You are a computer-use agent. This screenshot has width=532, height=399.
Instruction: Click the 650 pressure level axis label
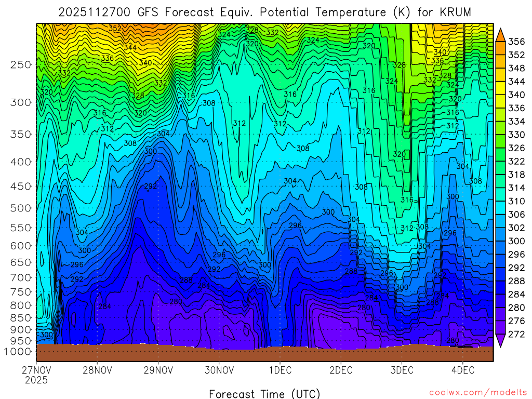coord(20,262)
